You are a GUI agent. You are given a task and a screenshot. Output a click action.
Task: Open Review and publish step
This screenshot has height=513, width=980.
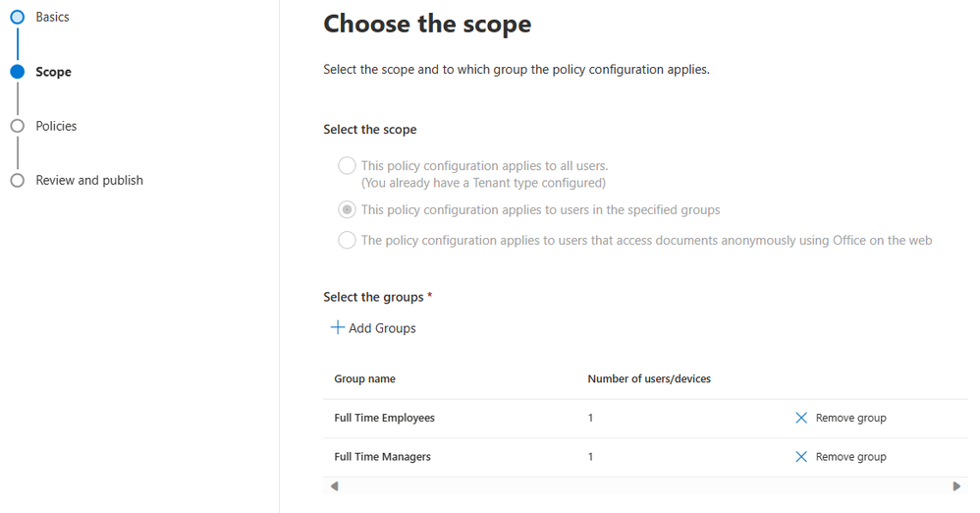tap(89, 180)
